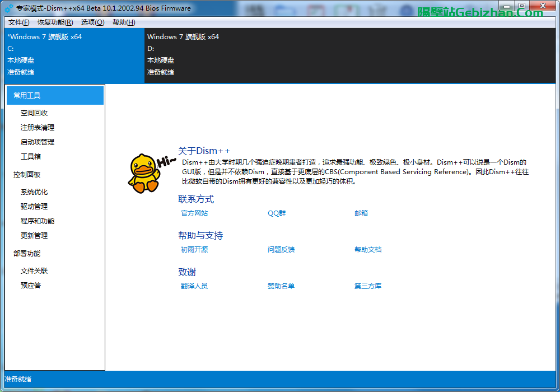Click the 关于Dism++ heading

pyautogui.click(x=204, y=151)
